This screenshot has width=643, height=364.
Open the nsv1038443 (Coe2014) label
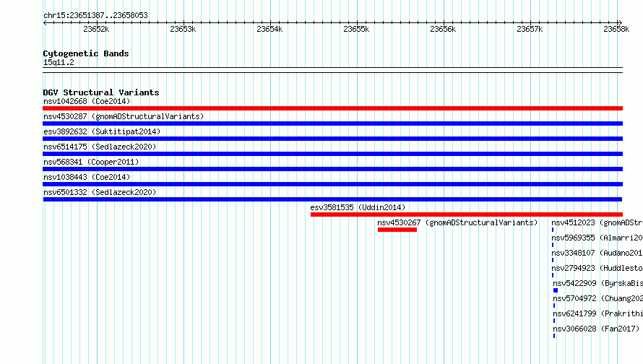pos(87,177)
